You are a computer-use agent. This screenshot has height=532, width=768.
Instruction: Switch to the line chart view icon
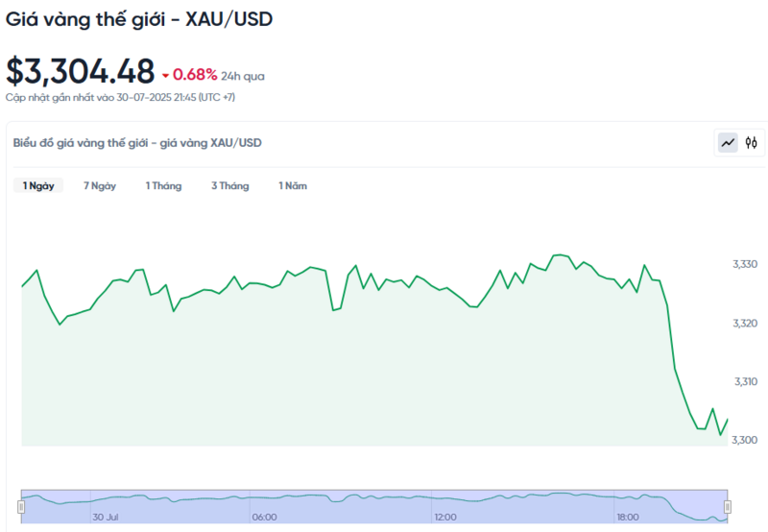[x=728, y=143]
